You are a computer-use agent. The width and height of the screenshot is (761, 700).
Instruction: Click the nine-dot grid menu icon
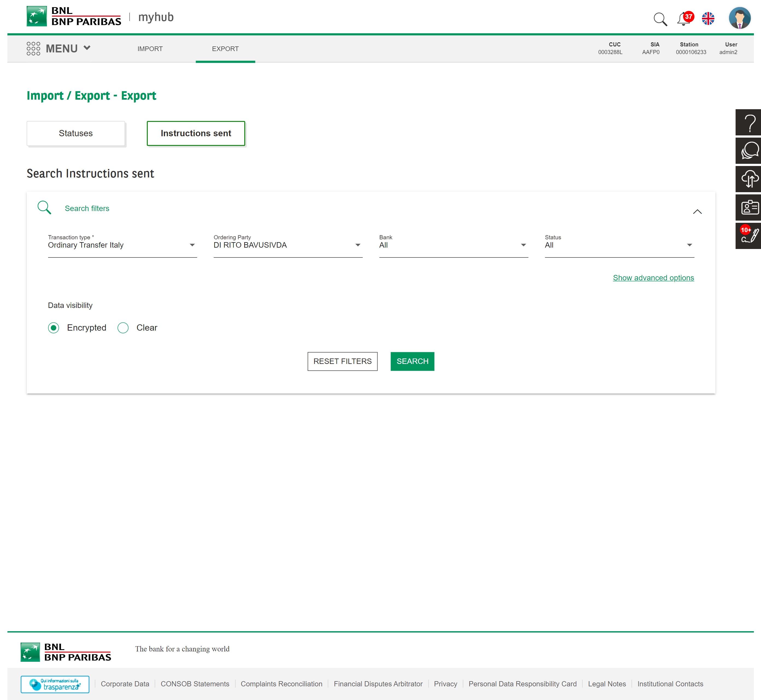click(x=33, y=49)
